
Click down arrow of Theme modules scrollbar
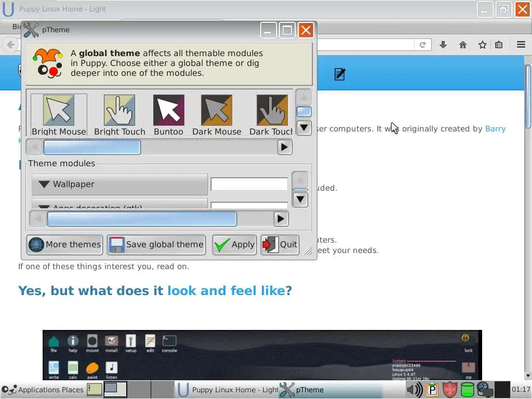click(300, 199)
